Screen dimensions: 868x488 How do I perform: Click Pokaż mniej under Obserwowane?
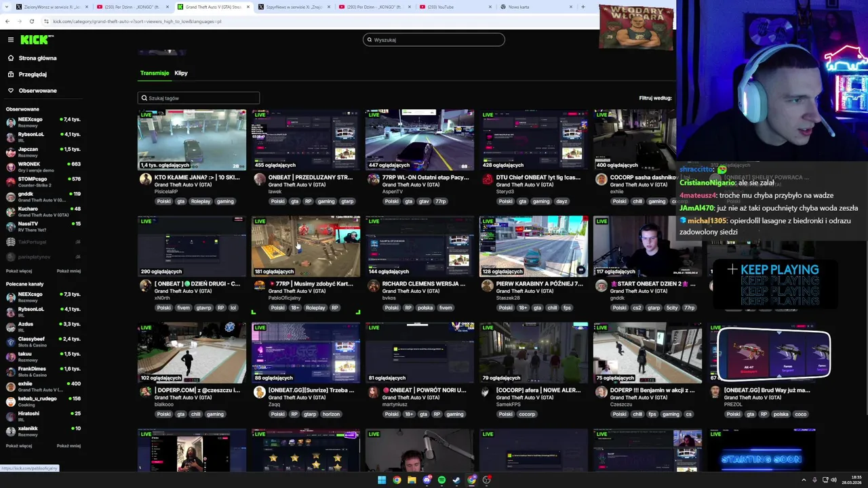pyautogui.click(x=68, y=271)
